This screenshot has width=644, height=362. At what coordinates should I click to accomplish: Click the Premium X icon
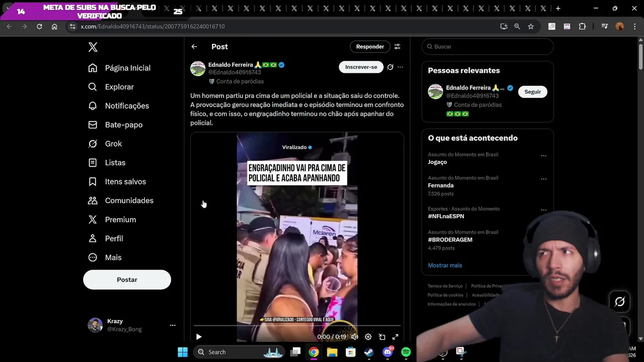tap(93, 219)
